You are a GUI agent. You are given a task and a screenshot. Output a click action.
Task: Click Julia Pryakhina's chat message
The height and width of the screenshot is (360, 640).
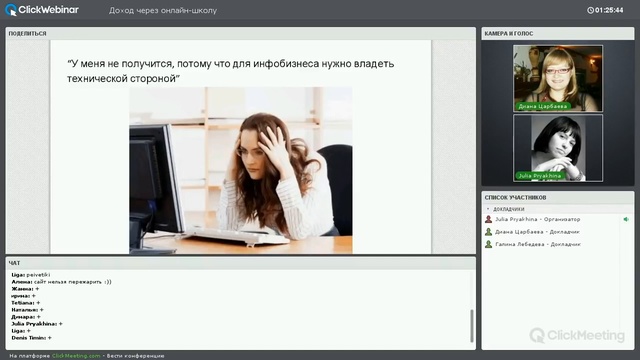point(37,324)
